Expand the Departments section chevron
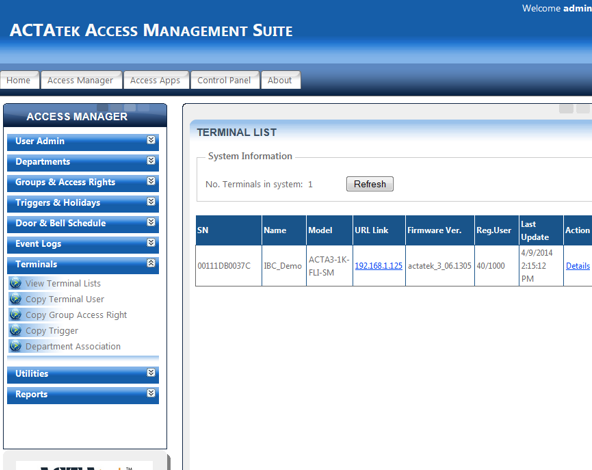592x470 pixels. [x=151, y=161]
